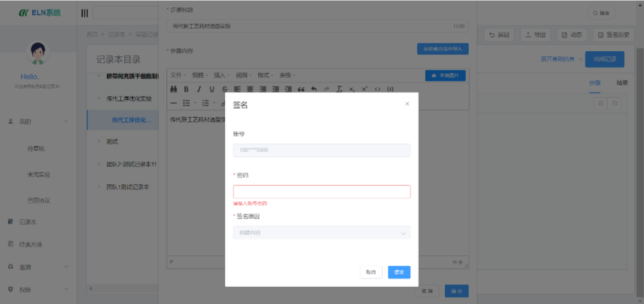Insert a blockquote using the quote icon
The image size is (644, 304).
[301, 89]
